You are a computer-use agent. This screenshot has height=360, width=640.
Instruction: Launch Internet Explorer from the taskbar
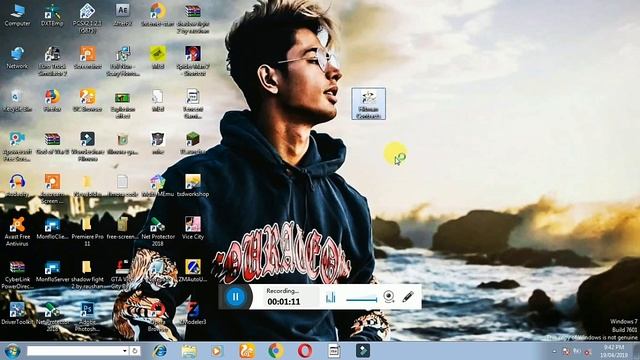coord(160,351)
